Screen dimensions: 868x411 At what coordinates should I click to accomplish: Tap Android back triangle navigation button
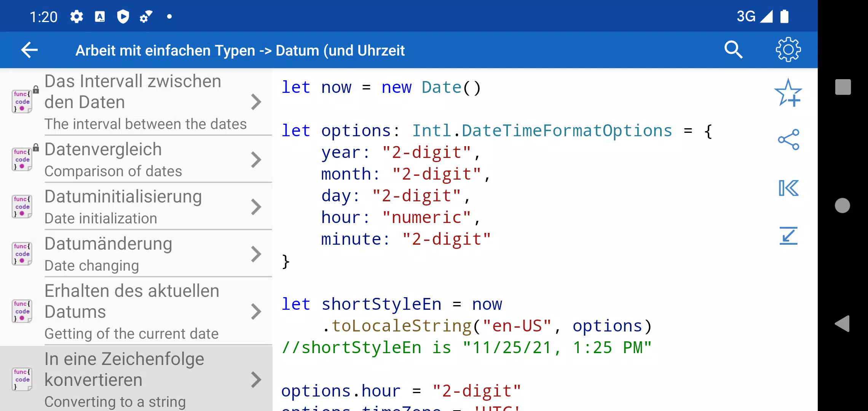coord(842,324)
